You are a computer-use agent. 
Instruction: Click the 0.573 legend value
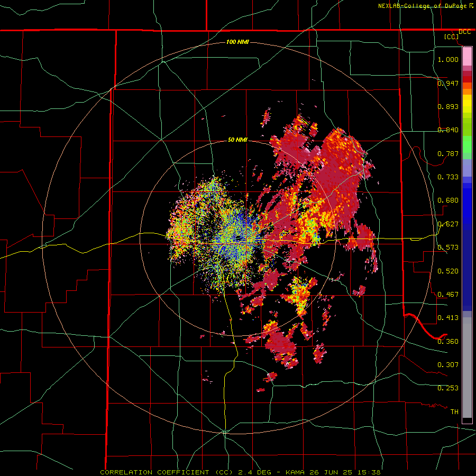point(448,248)
